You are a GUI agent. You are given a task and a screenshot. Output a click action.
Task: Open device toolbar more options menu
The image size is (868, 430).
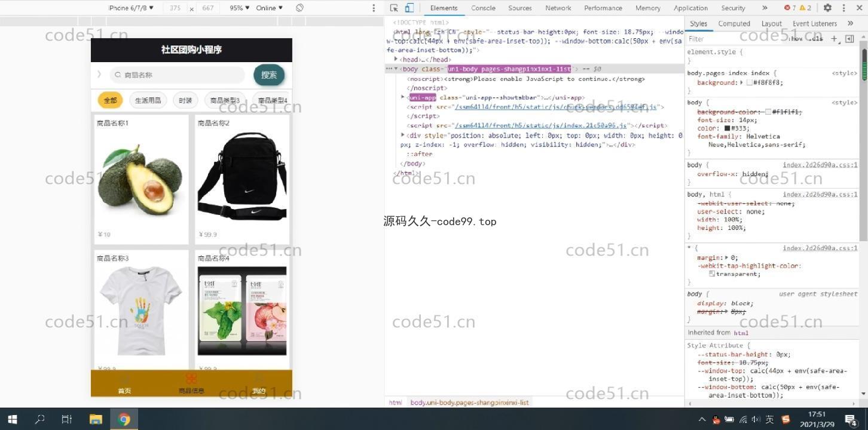[x=374, y=8]
